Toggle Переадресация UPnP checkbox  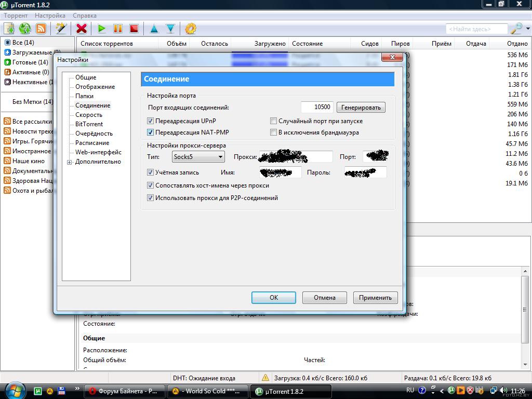150,121
